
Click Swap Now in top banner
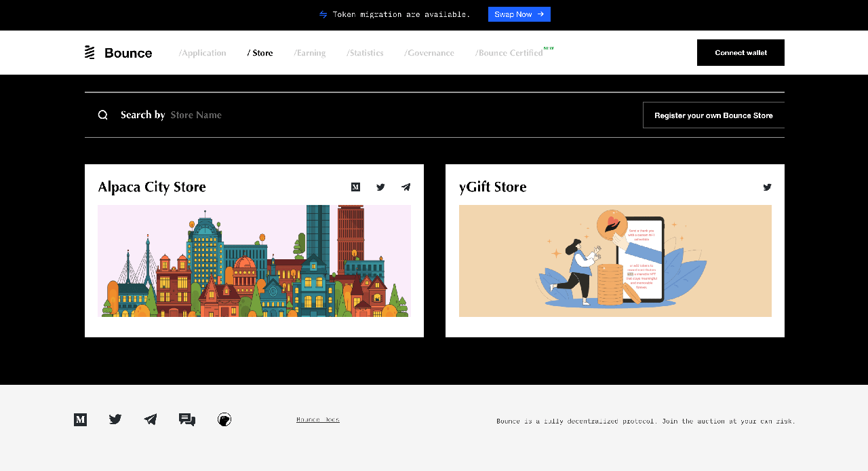pyautogui.click(x=519, y=14)
